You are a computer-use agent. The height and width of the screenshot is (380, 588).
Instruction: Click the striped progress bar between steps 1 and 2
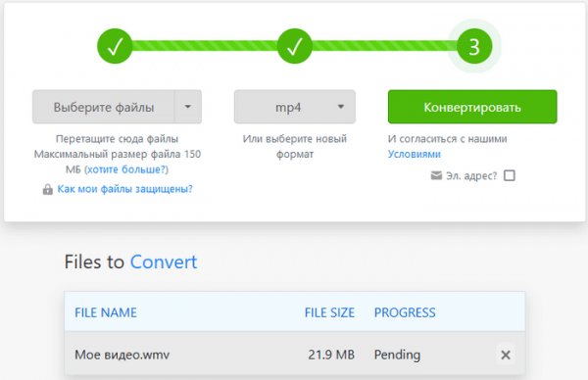[x=205, y=46]
